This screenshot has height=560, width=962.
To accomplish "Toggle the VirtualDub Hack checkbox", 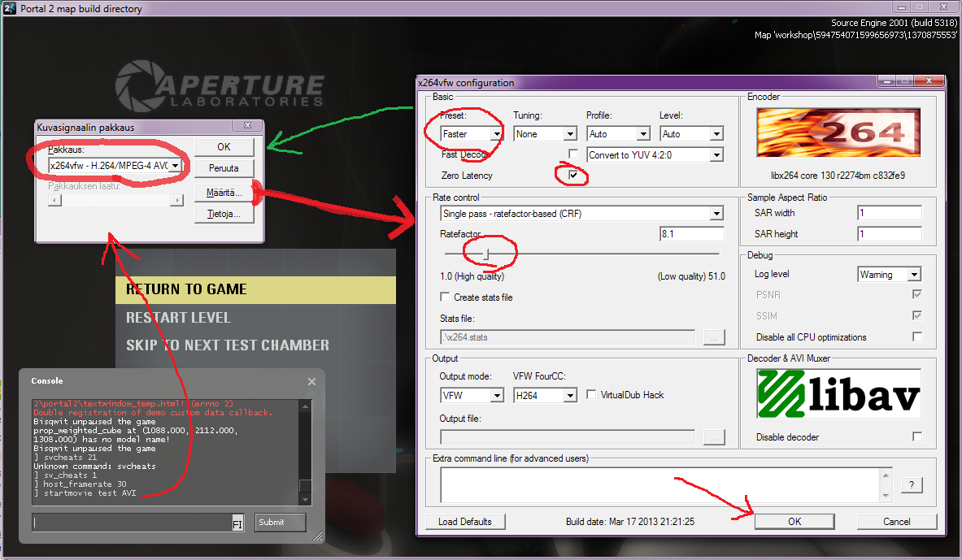I will 591,394.
